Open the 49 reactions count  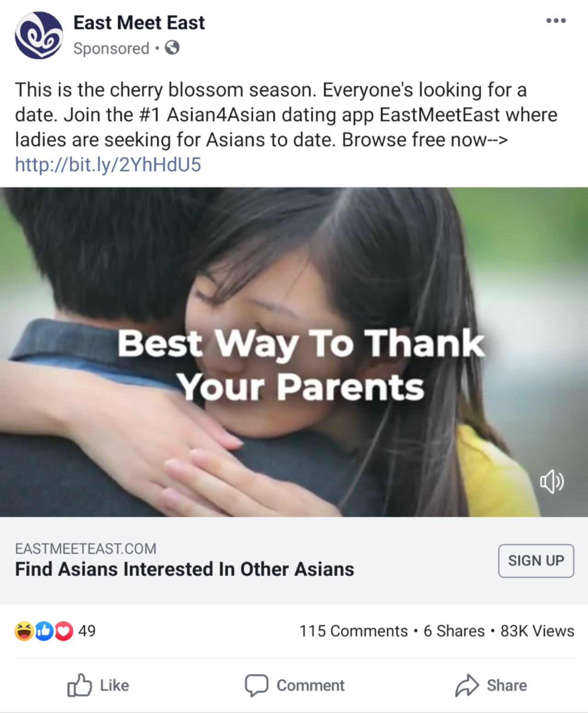pyautogui.click(x=87, y=631)
